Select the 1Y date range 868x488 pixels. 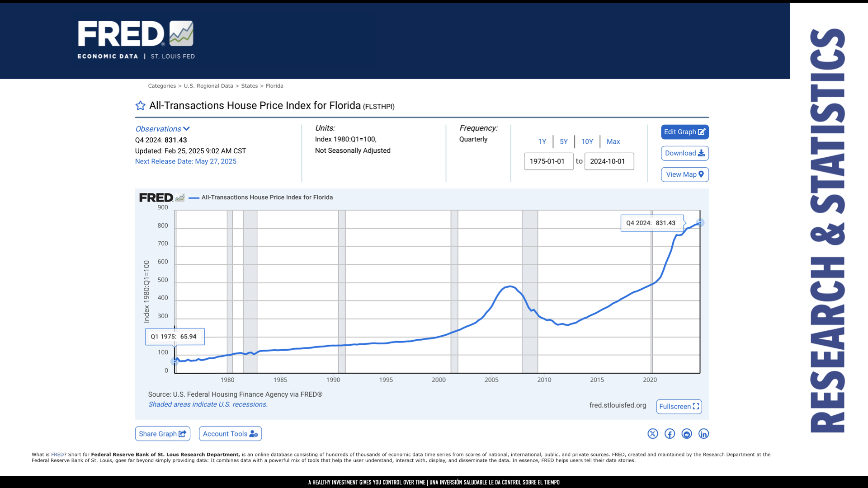(542, 141)
